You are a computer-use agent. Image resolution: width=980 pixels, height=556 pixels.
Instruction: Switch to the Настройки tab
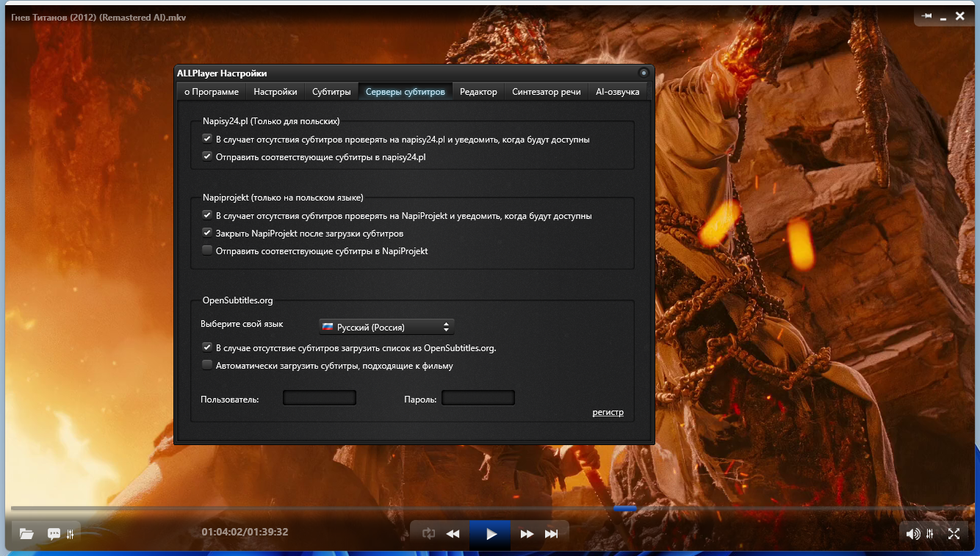point(275,92)
